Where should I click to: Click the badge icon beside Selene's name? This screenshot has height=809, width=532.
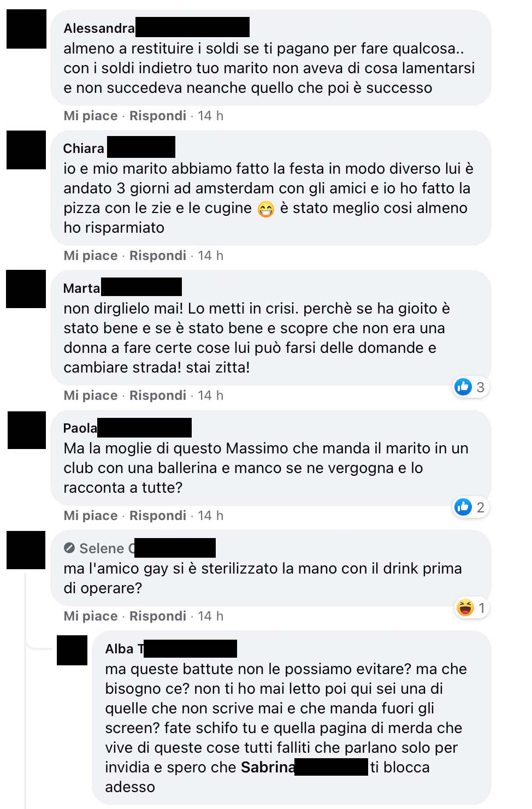point(69,548)
